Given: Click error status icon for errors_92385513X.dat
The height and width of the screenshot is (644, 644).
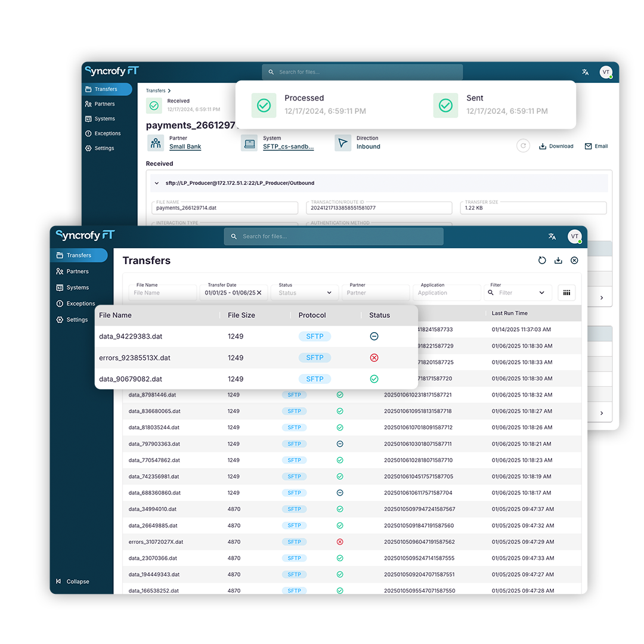Looking at the screenshot, I should 374,358.
